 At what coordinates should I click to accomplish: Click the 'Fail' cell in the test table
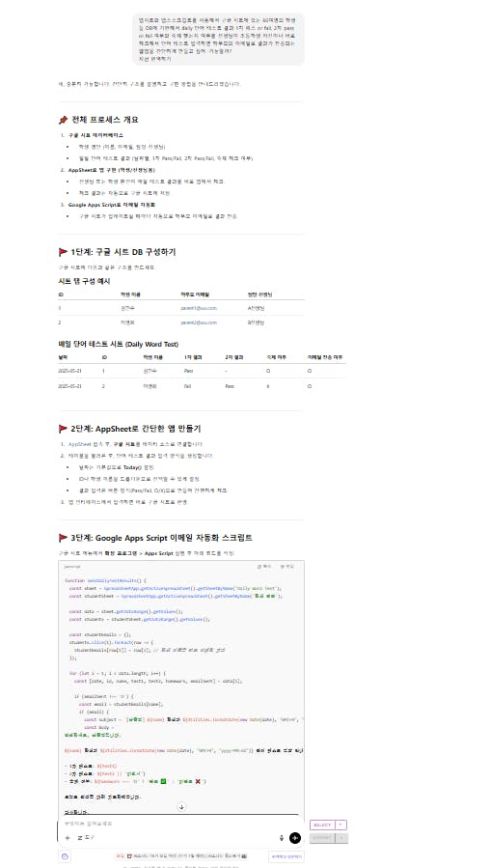(x=187, y=386)
